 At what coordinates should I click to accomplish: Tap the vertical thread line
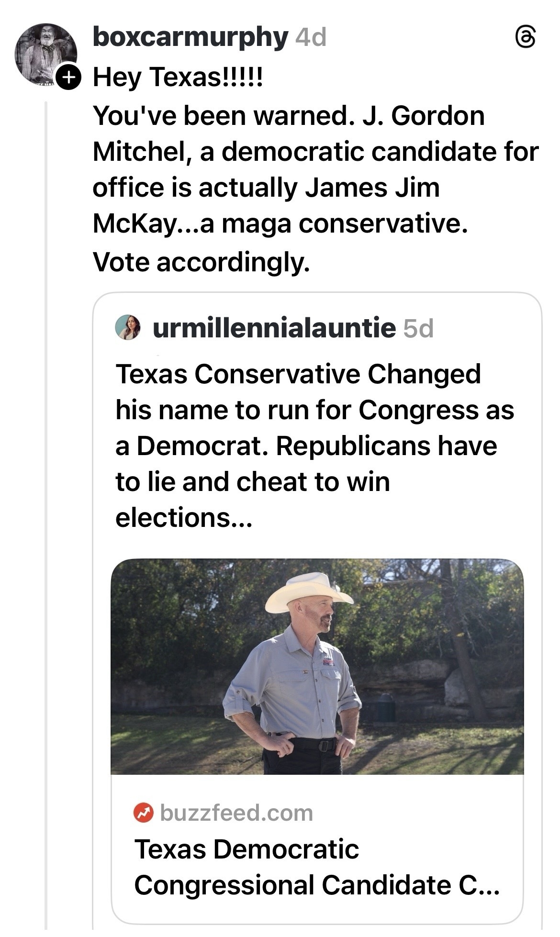(46, 479)
